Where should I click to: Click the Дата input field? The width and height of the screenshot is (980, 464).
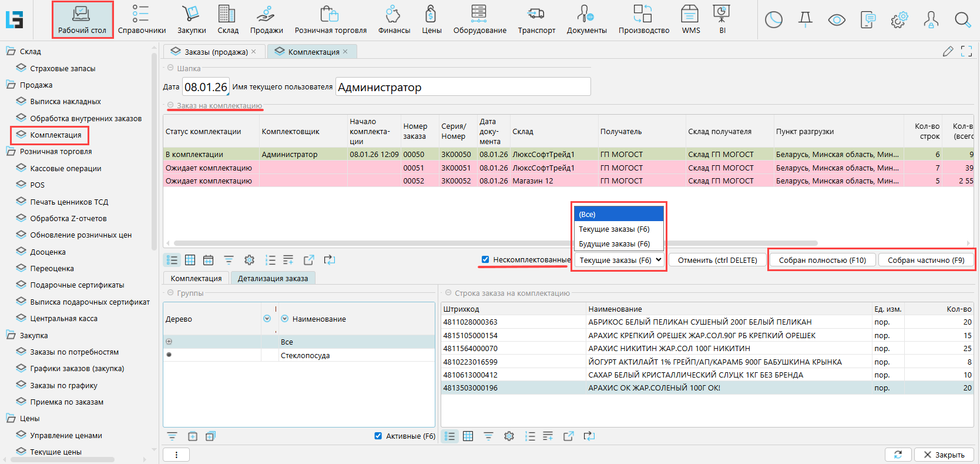point(206,87)
